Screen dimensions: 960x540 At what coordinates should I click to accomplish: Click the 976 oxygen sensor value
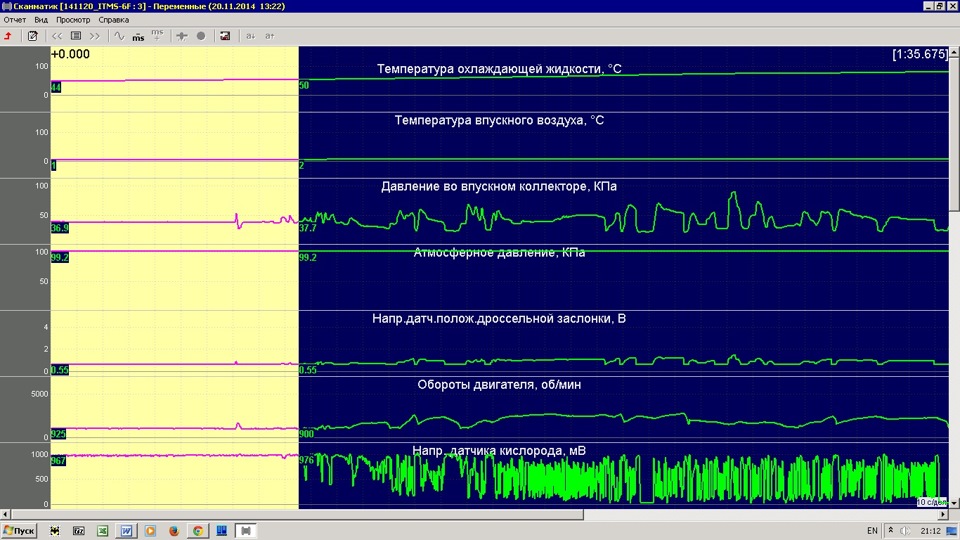tap(306, 460)
